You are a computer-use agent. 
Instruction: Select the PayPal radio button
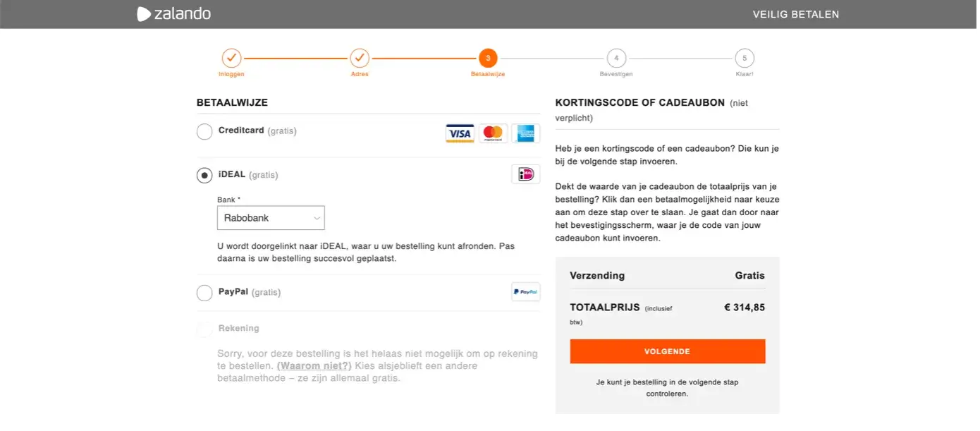pyautogui.click(x=204, y=293)
